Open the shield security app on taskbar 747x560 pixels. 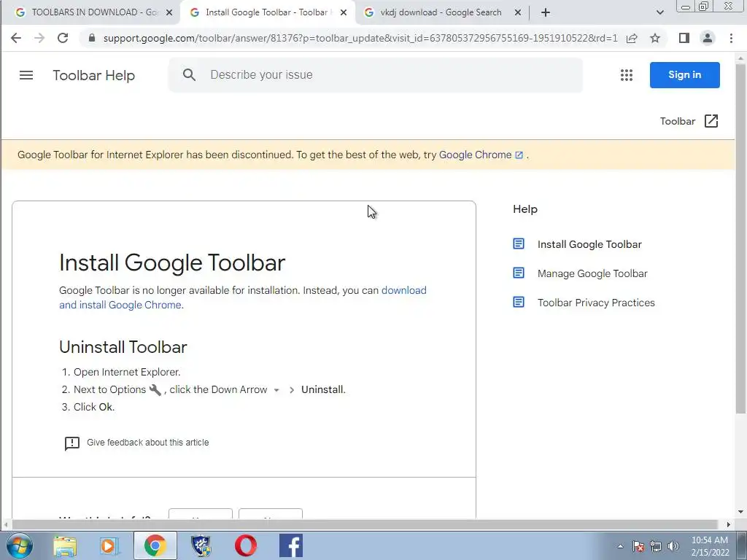tap(201, 545)
